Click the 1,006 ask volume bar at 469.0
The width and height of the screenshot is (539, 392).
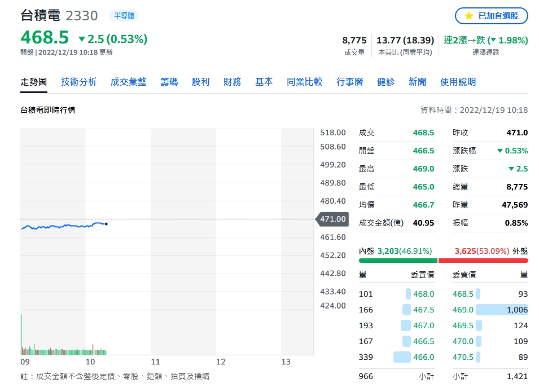click(502, 310)
